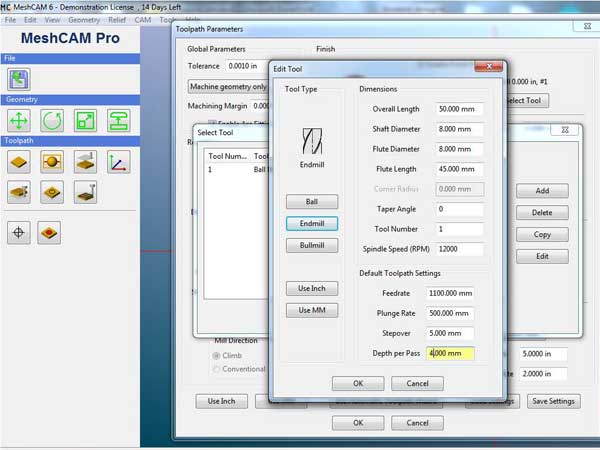This screenshot has height=450, width=600.
Task: Click the flat gold stock block icon
Action: point(19,162)
